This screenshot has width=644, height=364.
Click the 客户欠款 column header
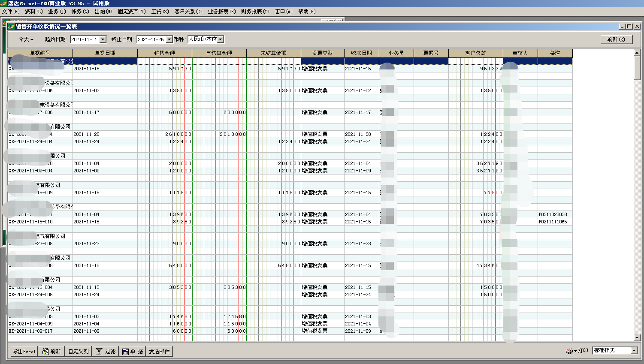click(475, 53)
